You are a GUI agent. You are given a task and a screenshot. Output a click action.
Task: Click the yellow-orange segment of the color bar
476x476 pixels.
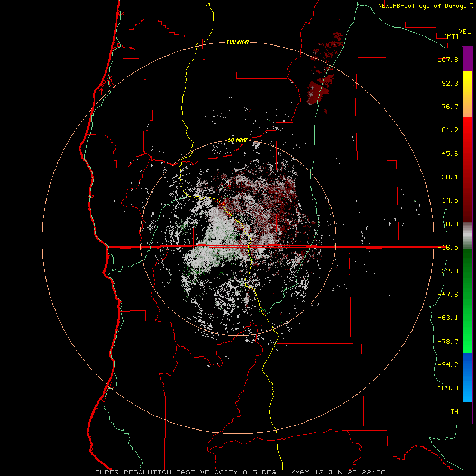click(x=467, y=94)
